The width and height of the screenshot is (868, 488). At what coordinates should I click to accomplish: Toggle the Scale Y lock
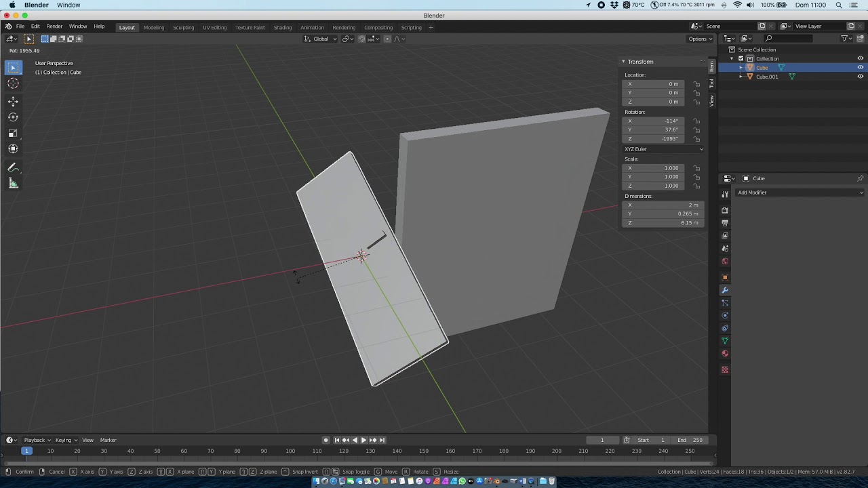tap(696, 177)
